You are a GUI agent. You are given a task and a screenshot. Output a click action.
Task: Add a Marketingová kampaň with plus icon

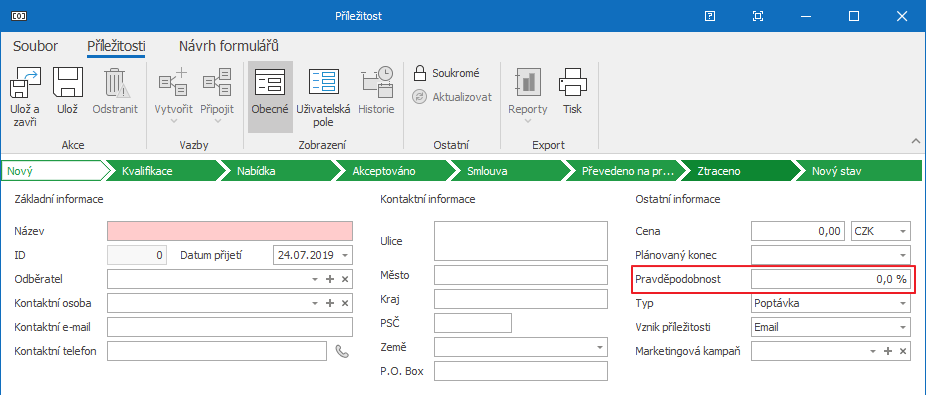point(888,351)
